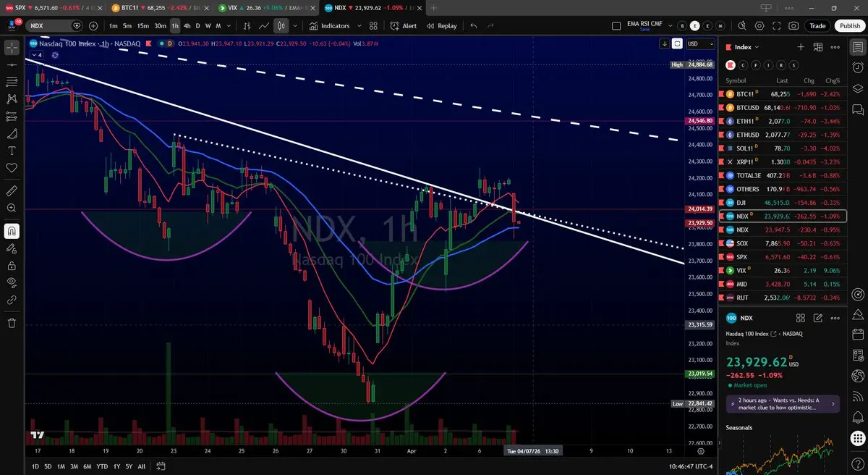Open the NDX symbol search field
The image size is (868, 475).
point(54,25)
